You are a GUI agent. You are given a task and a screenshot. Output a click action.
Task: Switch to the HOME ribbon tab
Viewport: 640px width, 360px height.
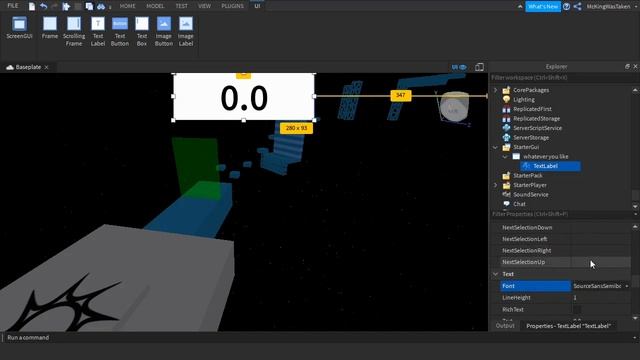pos(128,6)
